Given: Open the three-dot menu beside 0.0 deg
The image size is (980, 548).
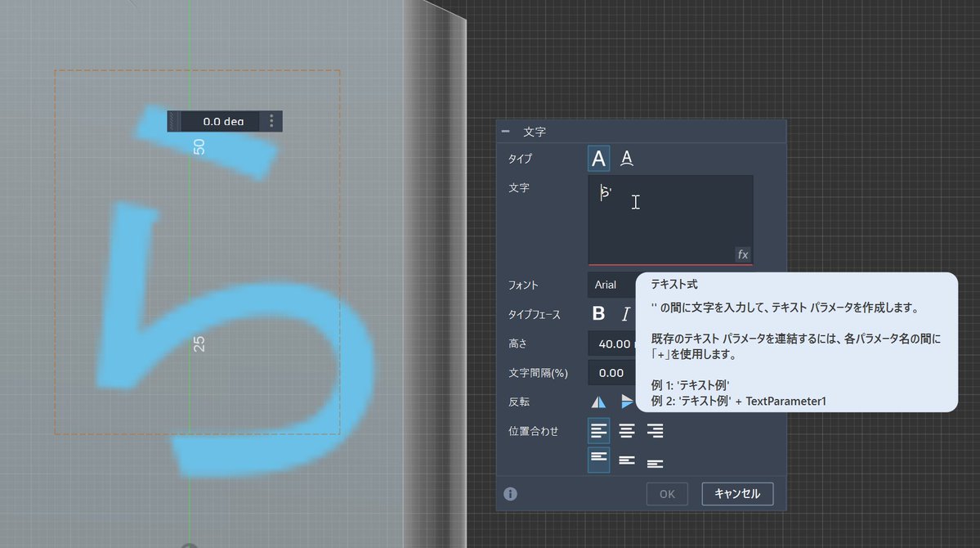Looking at the screenshot, I should pyautogui.click(x=271, y=120).
